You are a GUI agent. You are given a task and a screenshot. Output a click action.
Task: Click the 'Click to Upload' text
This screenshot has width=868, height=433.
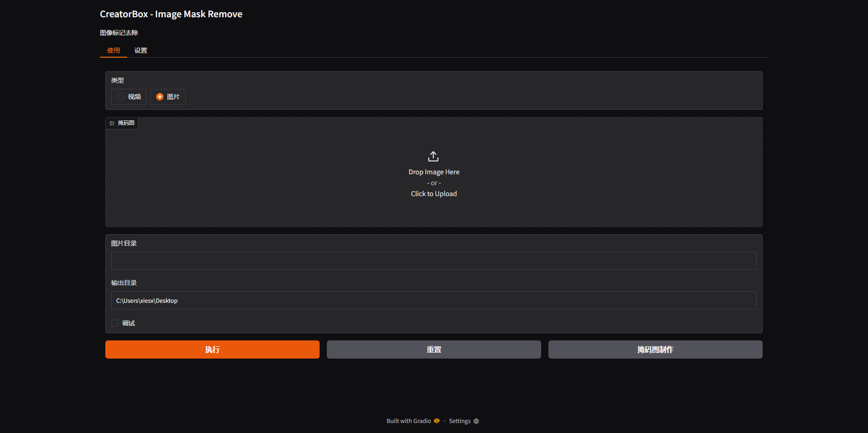point(434,194)
